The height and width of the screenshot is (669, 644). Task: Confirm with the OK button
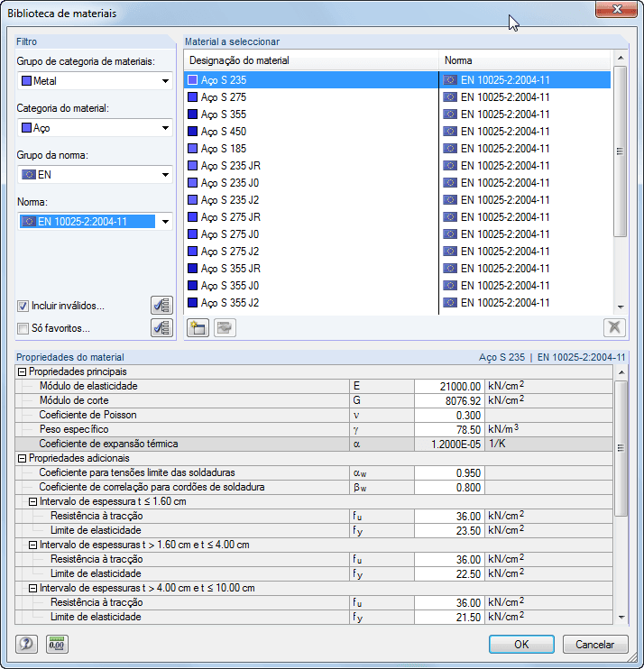521,644
